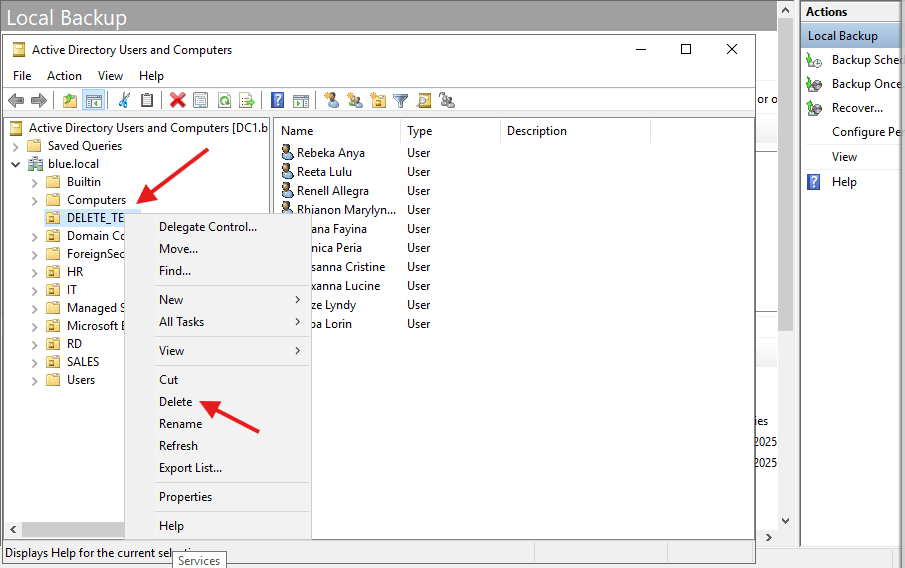Select Properties in the context menu
Viewport: 905px width, 568px height.
pyautogui.click(x=185, y=497)
